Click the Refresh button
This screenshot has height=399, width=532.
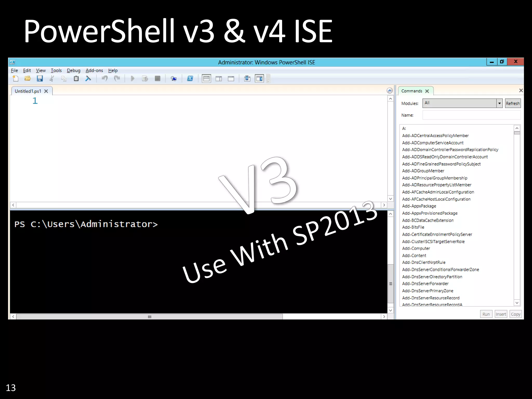pyautogui.click(x=513, y=103)
